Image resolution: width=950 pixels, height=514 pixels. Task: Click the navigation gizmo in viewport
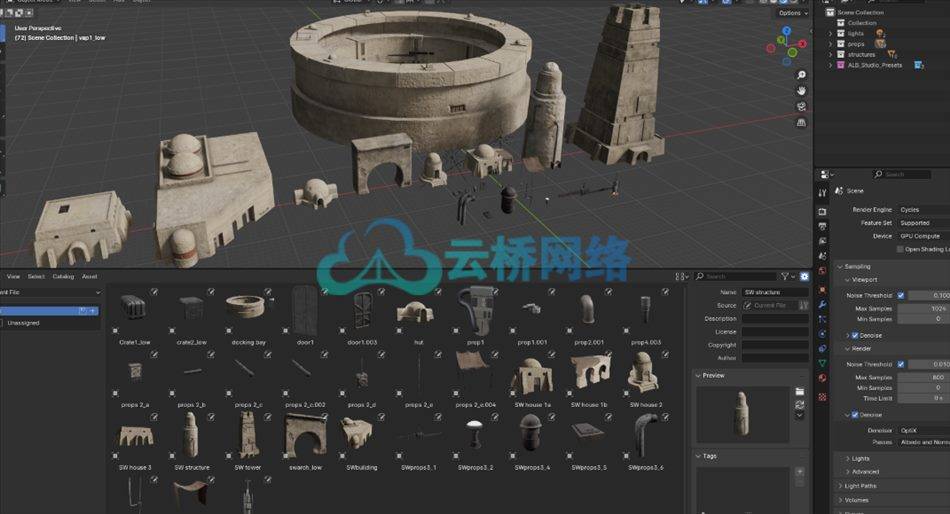[786, 45]
